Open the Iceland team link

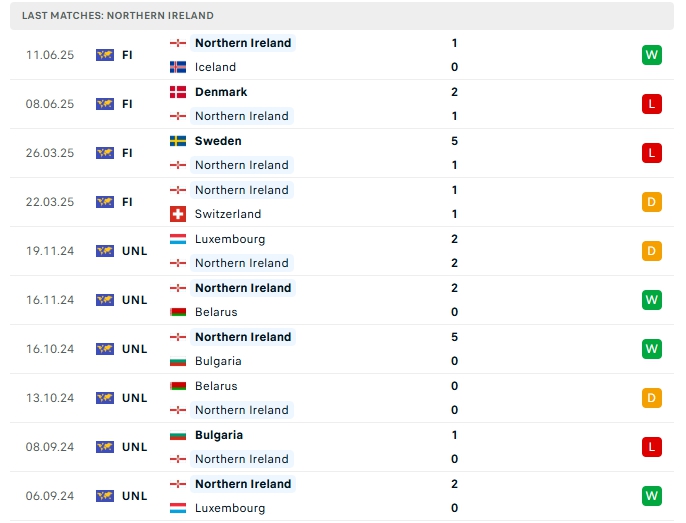point(215,67)
